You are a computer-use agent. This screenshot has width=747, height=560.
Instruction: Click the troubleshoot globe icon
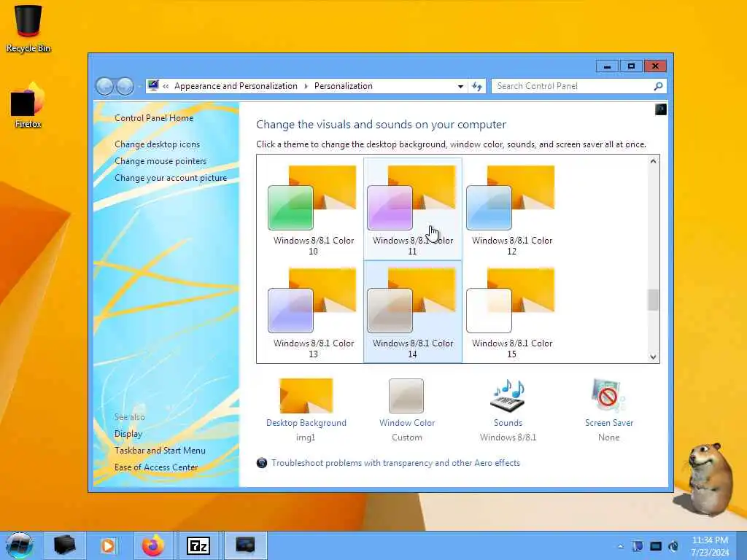click(x=262, y=463)
